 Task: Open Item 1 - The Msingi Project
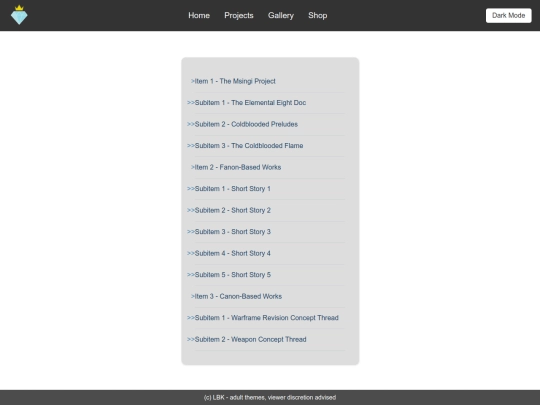point(235,81)
